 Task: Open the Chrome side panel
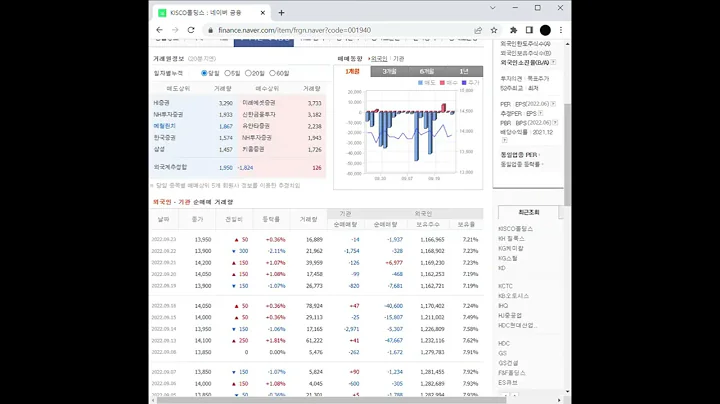coord(529,30)
